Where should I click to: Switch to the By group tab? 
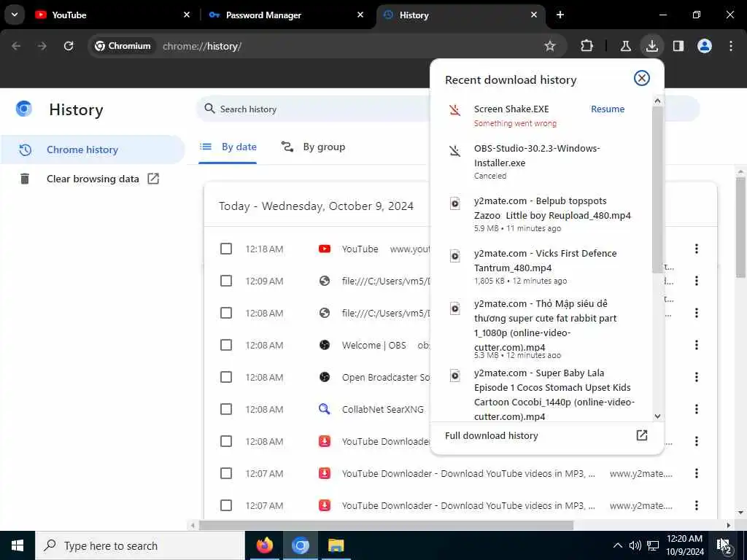[x=312, y=147]
